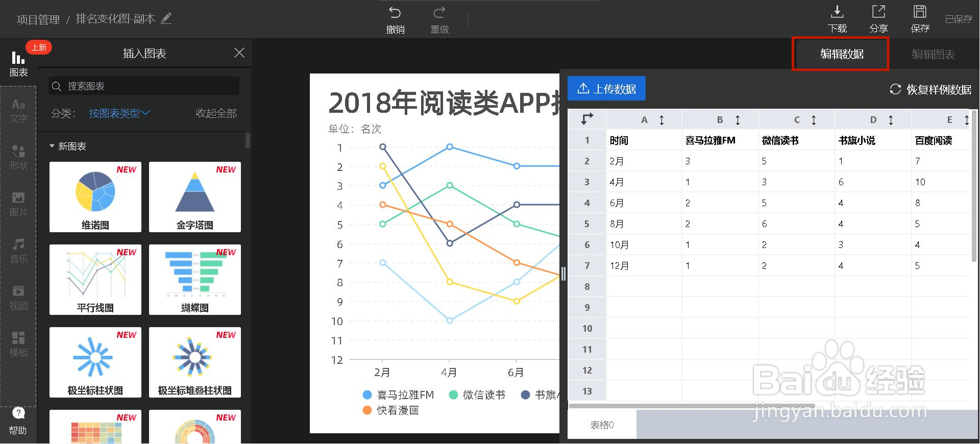Image resolution: width=980 pixels, height=444 pixels.
Task: Select the 时间 header cell
Action: [x=644, y=140]
